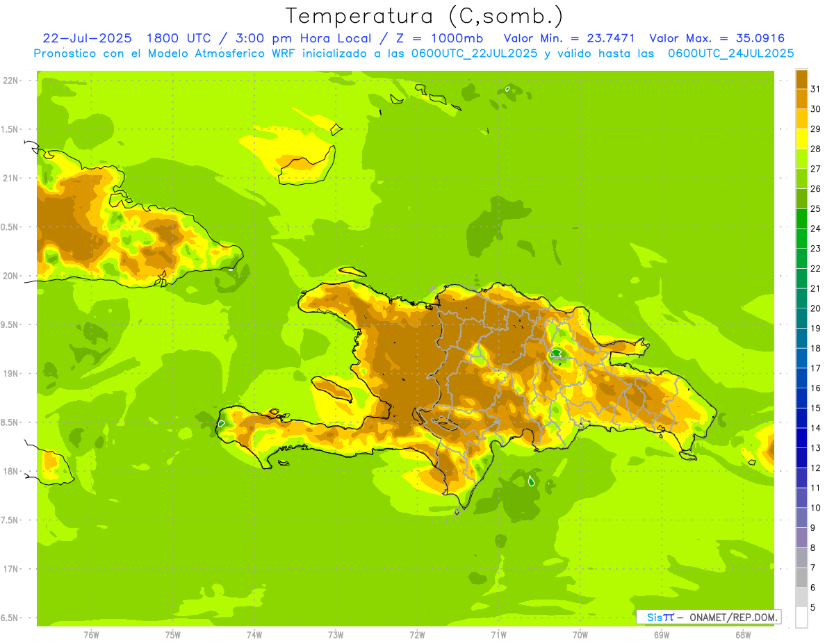Screen dimensions: 834x644
Task: Pick the legend swatch between 29 and 30
Action: tap(801, 119)
